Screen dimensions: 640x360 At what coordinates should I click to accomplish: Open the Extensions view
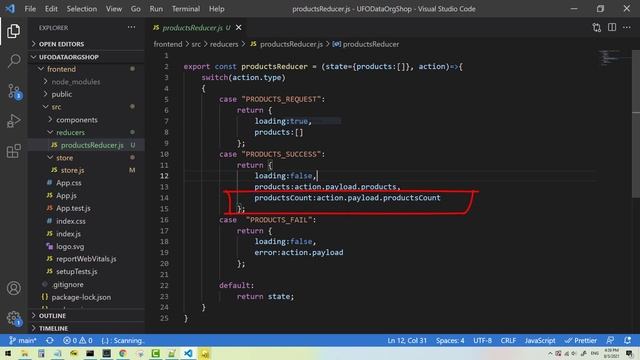[13, 151]
